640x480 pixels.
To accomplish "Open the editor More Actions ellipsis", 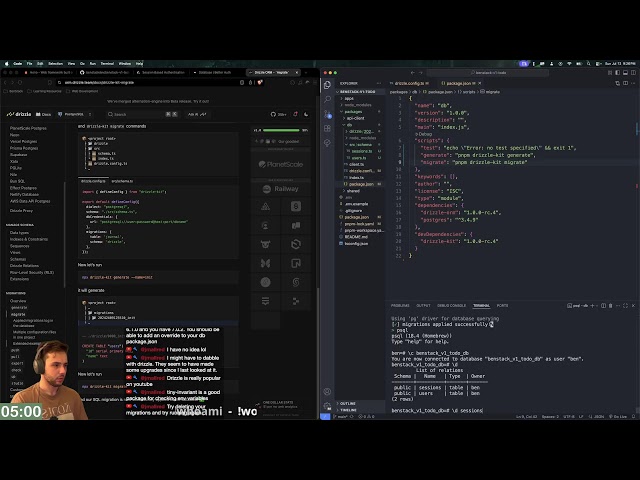I will click(x=633, y=83).
